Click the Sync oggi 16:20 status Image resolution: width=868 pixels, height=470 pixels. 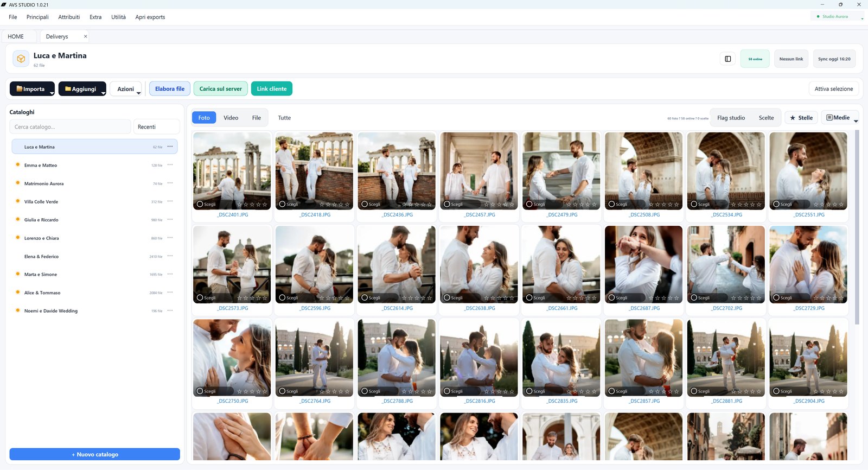click(x=834, y=59)
